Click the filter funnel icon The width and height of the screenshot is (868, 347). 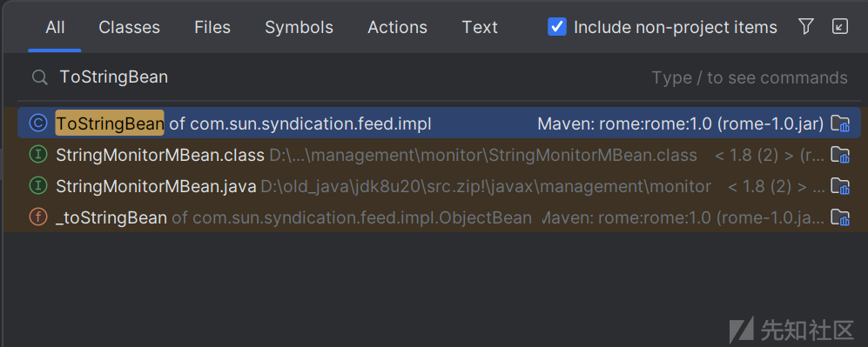tap(806, 26)
